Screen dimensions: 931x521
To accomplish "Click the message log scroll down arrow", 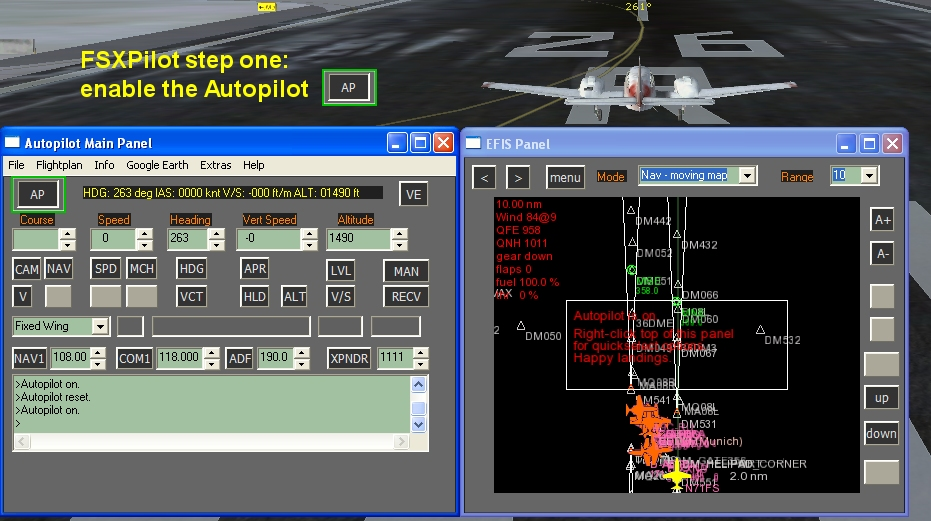I will (418, 424).
